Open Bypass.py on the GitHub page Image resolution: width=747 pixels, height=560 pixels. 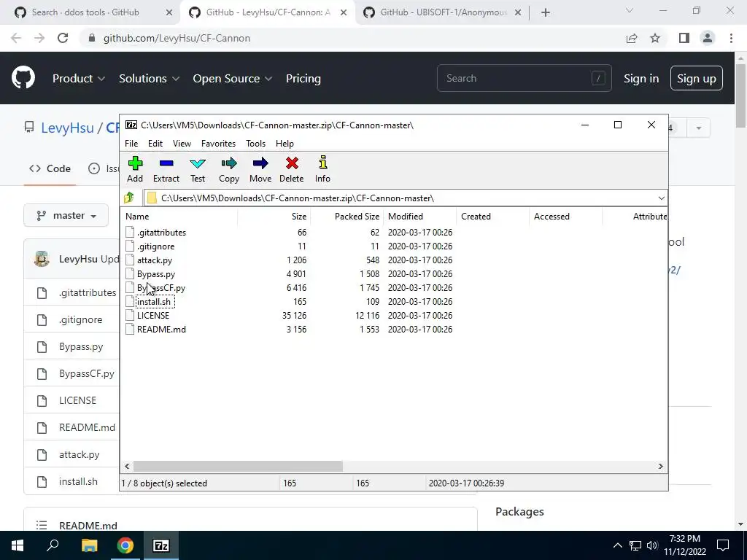(x=81, y=346)
